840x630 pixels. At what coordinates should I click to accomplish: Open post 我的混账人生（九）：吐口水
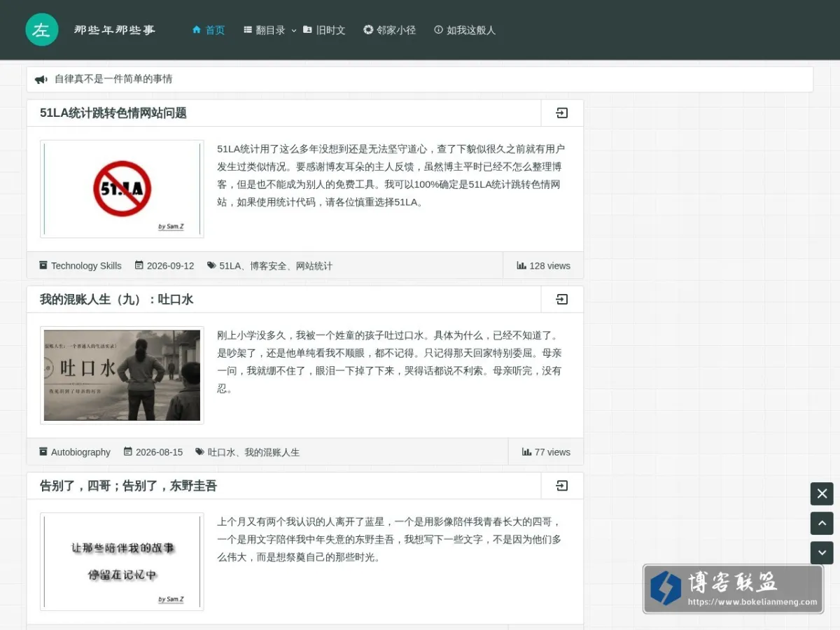click(117, 300)
